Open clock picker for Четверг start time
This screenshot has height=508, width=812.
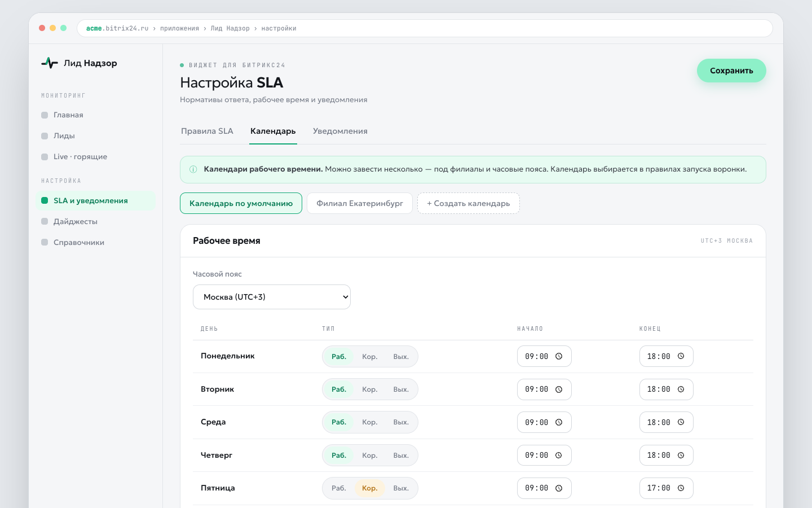coord(559,456)
